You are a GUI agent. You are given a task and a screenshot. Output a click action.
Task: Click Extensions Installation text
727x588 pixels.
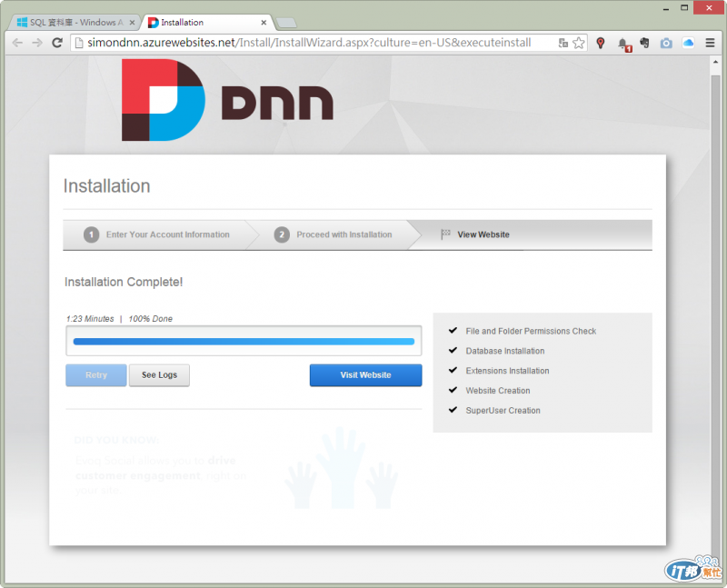507,371
